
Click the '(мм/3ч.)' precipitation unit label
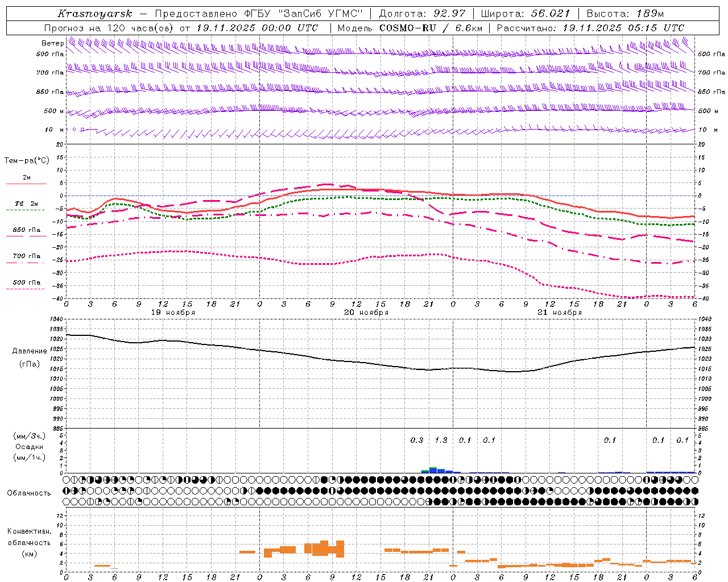click(x=30, y=436)
